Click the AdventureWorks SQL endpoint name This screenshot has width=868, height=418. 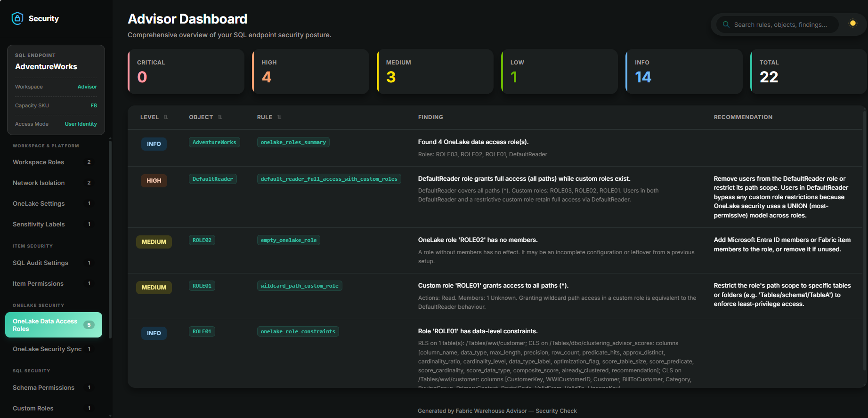tap(46, 67)
